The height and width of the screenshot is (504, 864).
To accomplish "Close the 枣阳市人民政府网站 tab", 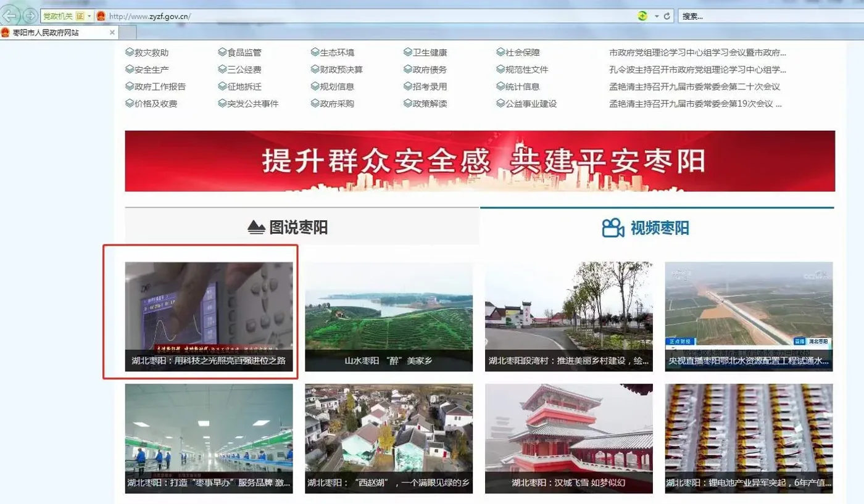I will pos(112,32).
